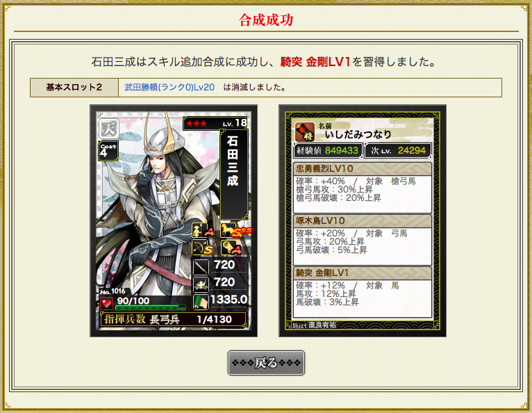Click the red heart HP icon

(106, 302)
